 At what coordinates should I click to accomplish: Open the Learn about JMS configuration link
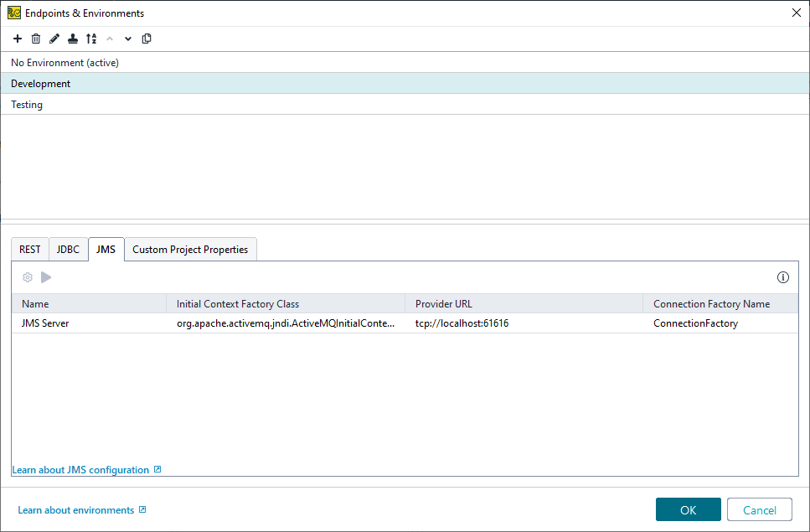(x=80, y=469)
